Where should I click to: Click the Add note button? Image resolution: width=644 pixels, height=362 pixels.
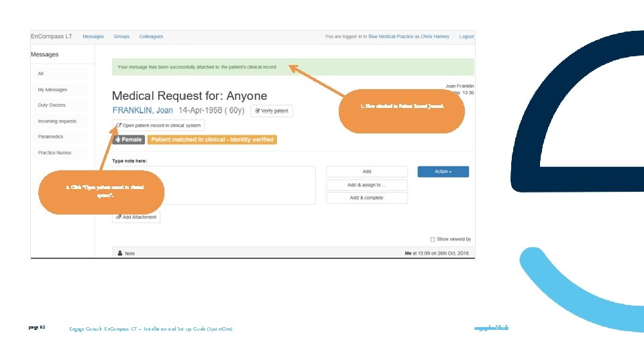click(367, 172)
